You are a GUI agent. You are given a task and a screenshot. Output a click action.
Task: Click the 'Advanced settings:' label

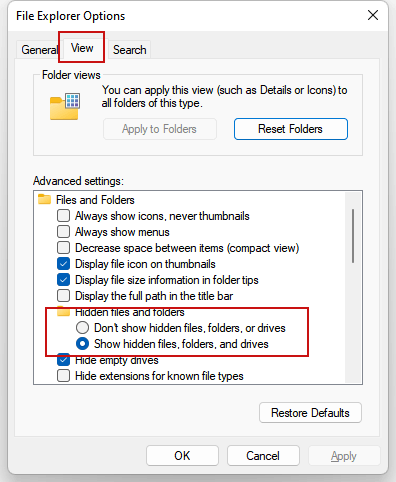(78, 181)
